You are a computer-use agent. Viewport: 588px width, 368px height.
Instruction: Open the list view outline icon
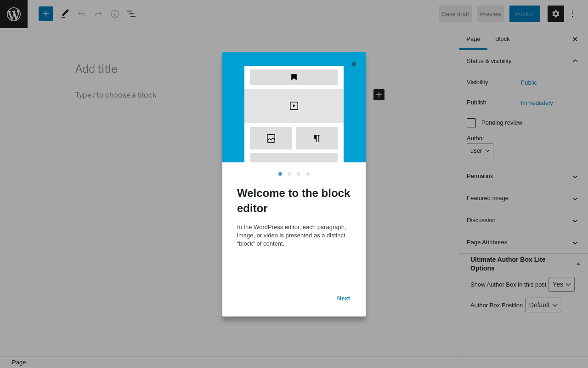(x=131, y=14)
